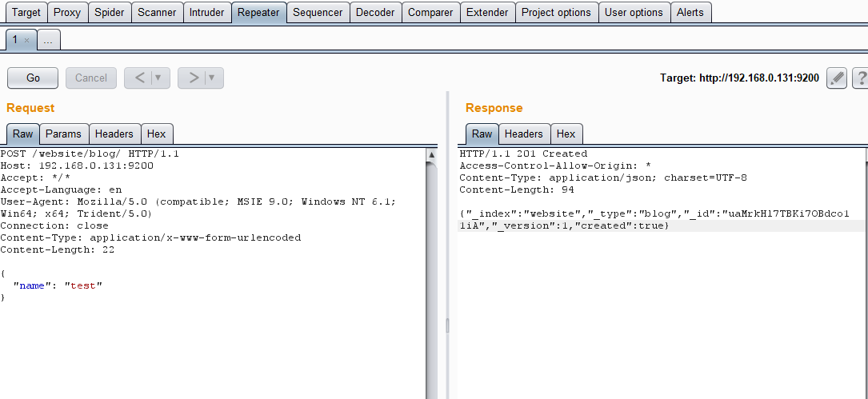Go forward to next request in history
868x399 pixels.
tap(193, 78)
